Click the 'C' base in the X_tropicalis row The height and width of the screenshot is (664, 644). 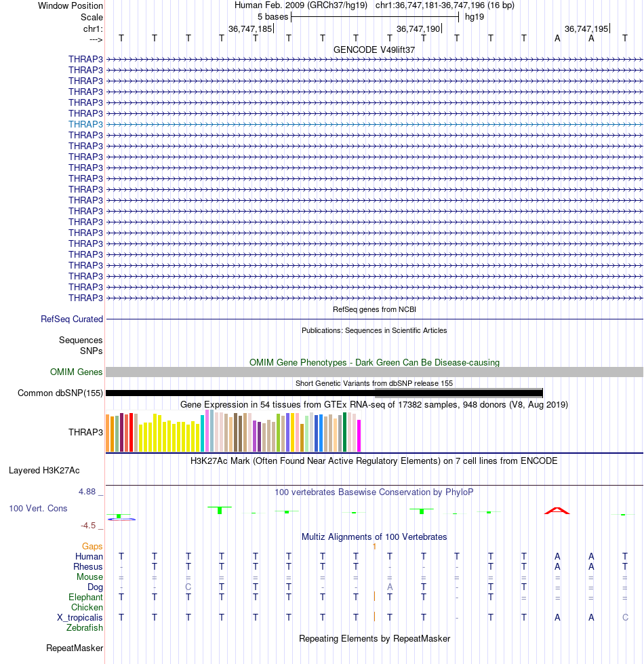click(625, 617)
